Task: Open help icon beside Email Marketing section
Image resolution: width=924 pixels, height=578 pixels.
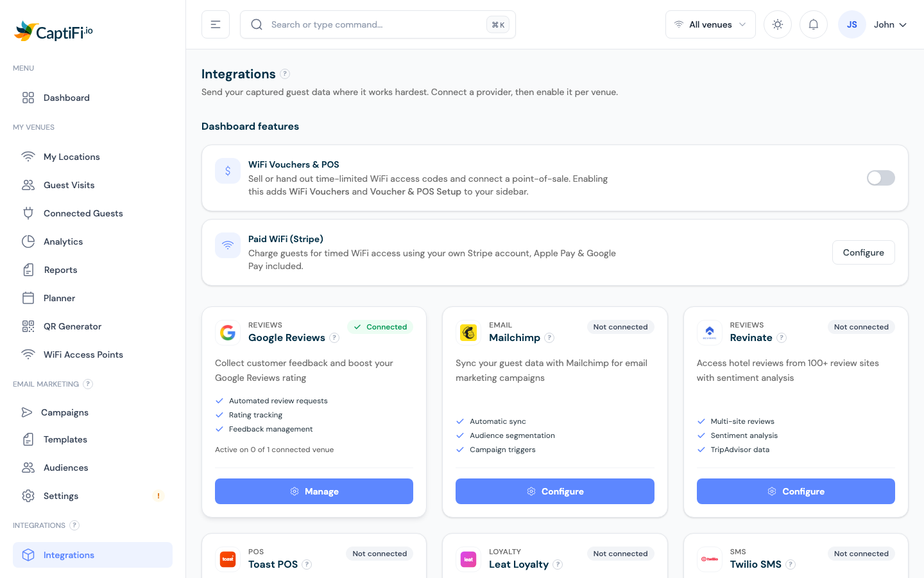Action: tap(88, 384)
